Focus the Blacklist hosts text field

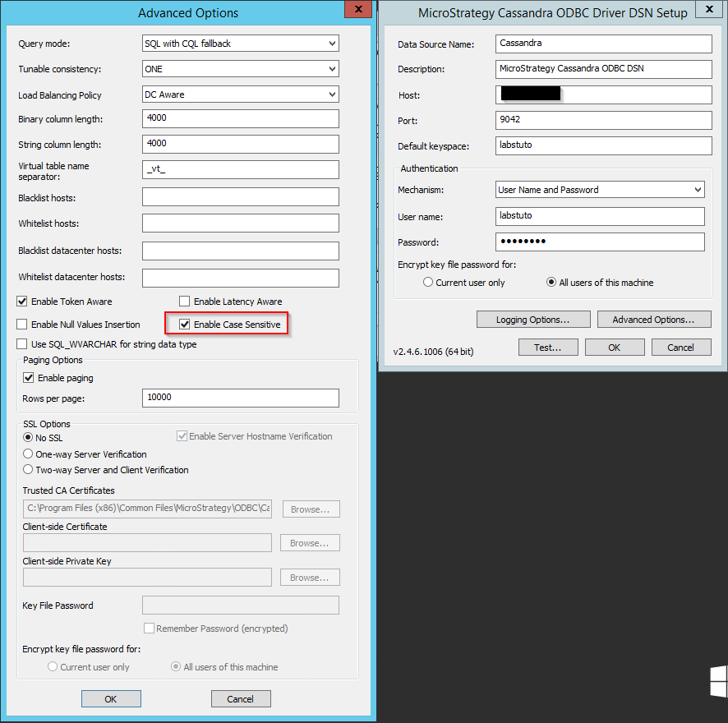(x=240, y=197)
